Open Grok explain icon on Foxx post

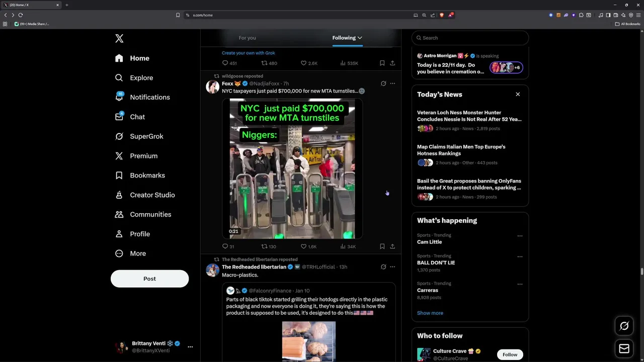pos(383,83)
